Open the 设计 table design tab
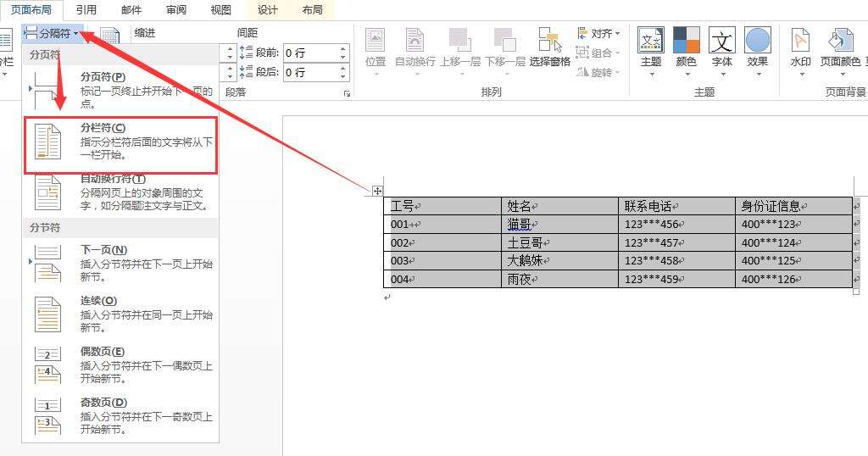The width and height of the screenshot is (868, 456). click(x=267, y=10)
